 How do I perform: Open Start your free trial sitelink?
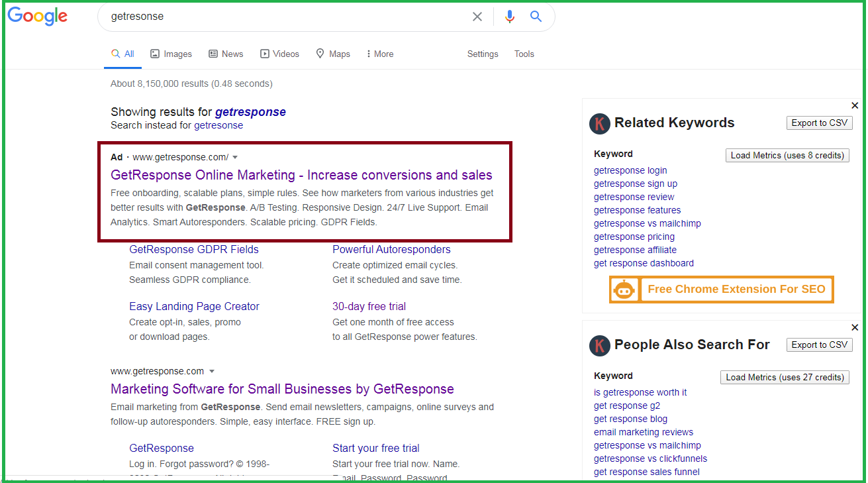(376, 449)
